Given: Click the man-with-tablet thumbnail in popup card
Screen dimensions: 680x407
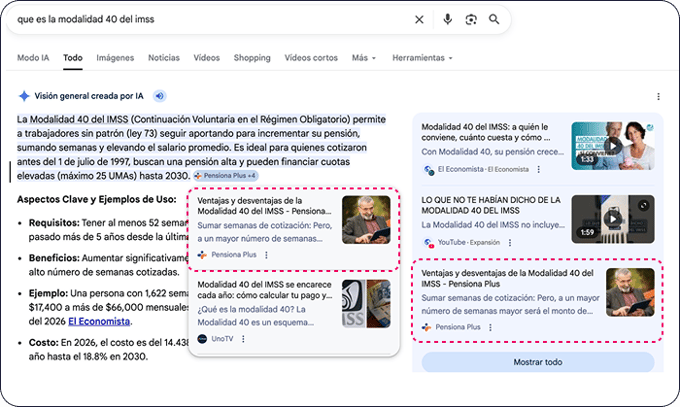Looking at the screenshot, I should [366, 220].
